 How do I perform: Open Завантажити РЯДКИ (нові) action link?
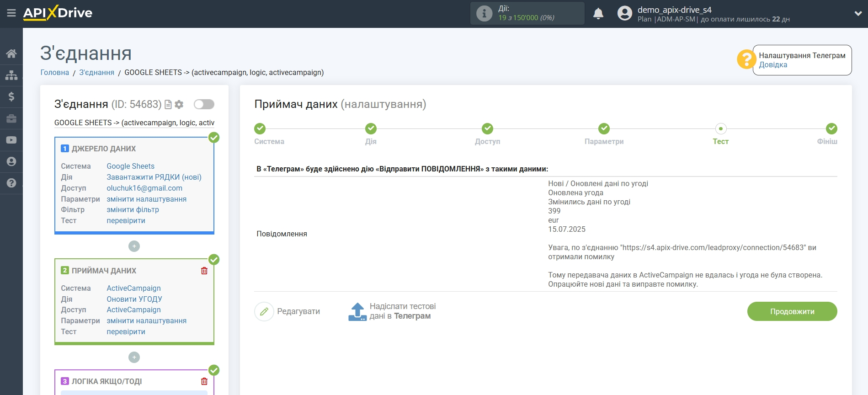coord(154,177)
